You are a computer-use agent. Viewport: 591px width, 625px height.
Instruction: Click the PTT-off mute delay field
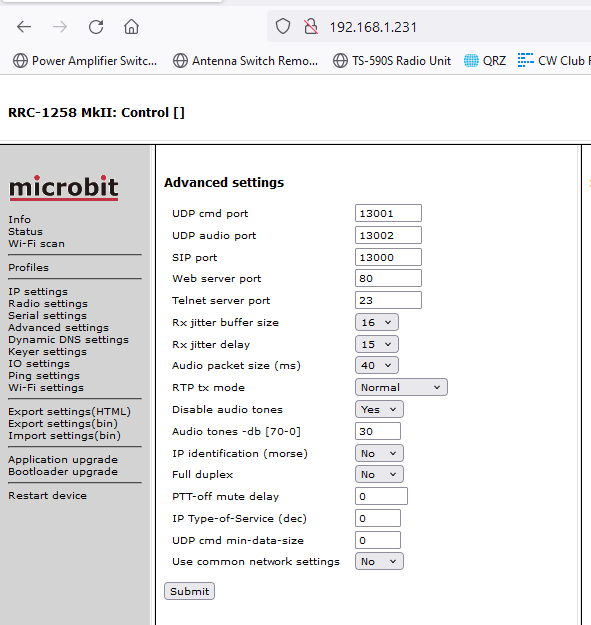[381, 496]
